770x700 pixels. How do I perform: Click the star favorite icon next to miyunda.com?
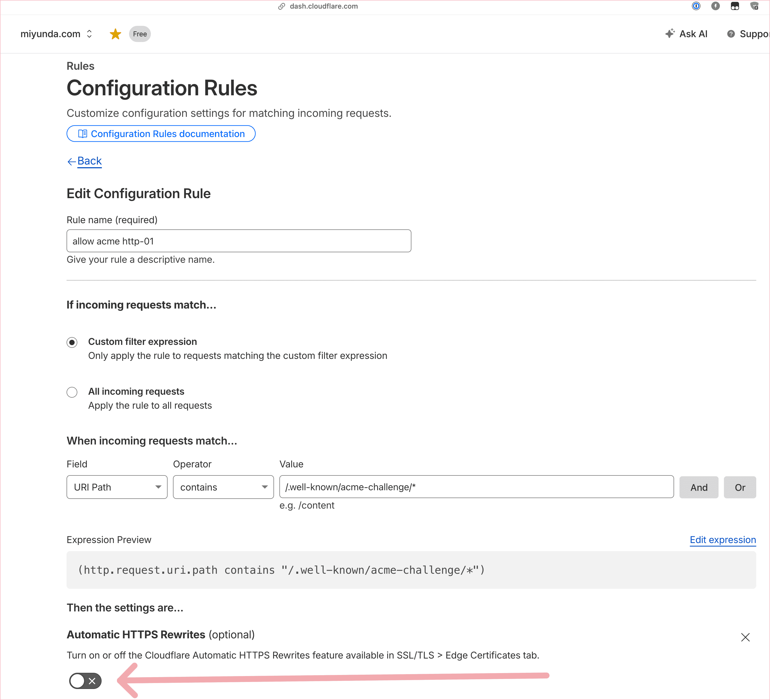pos(115,34)
